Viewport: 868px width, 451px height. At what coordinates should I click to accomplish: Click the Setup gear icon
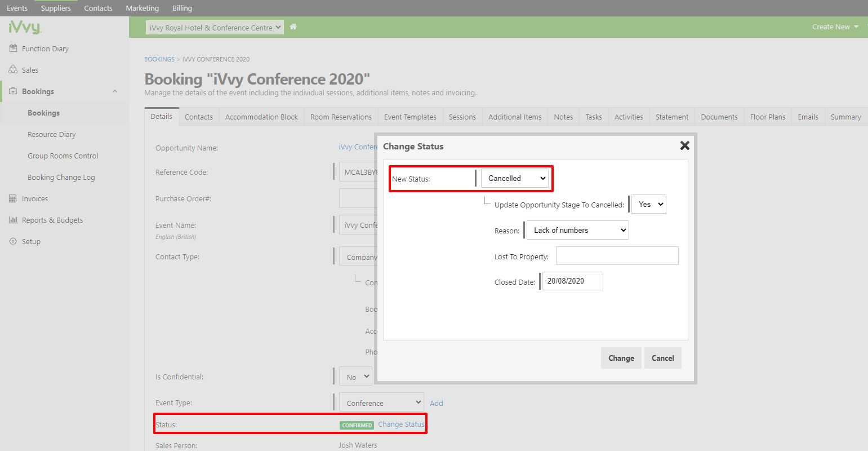(13, 241)
